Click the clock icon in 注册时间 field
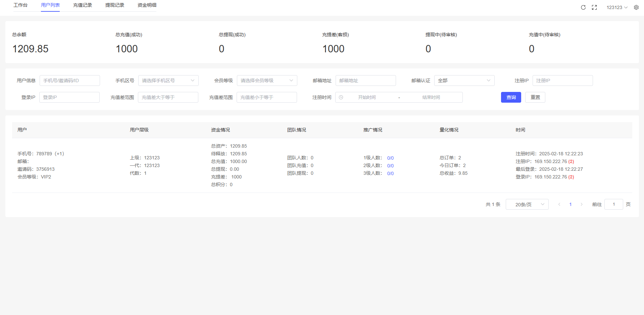This screenshot has width=644, height=315. (x=341, y=97)
